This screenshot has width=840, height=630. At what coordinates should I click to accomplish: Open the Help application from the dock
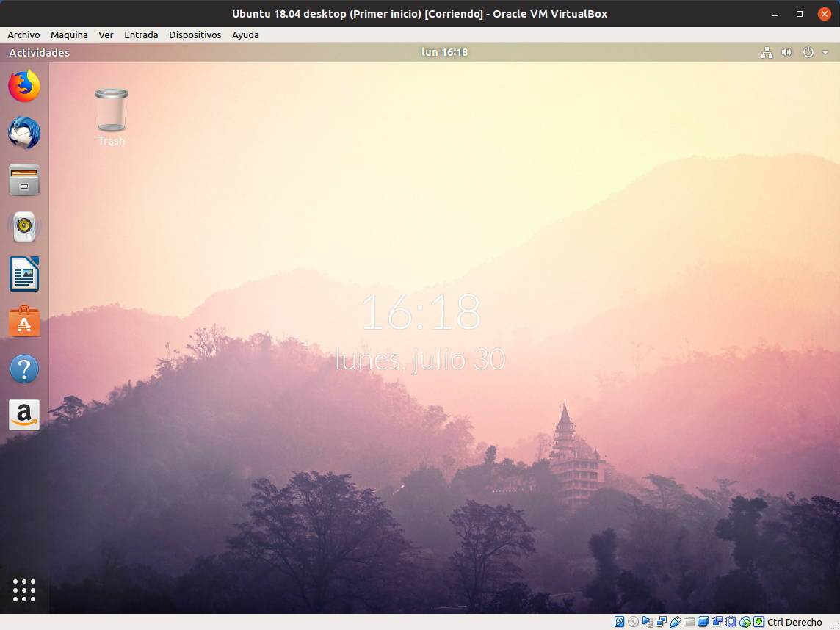[24, 368]
